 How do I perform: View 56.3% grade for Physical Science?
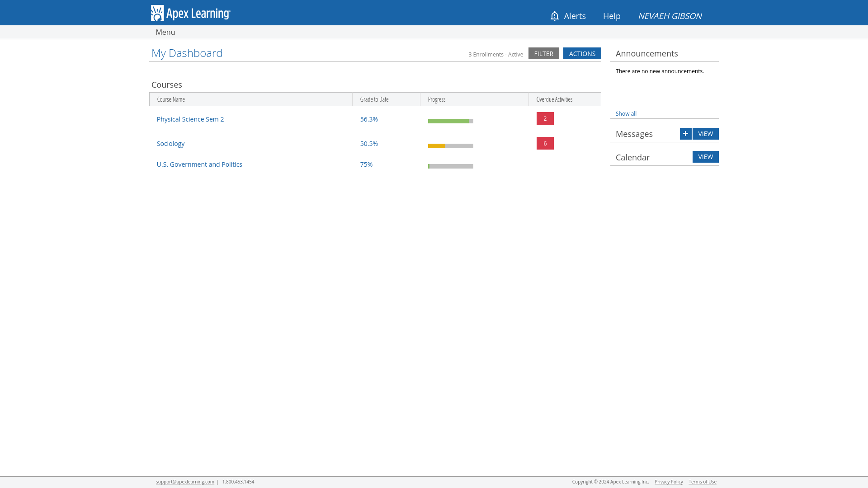pyautogui.click(x=369, y=119)
